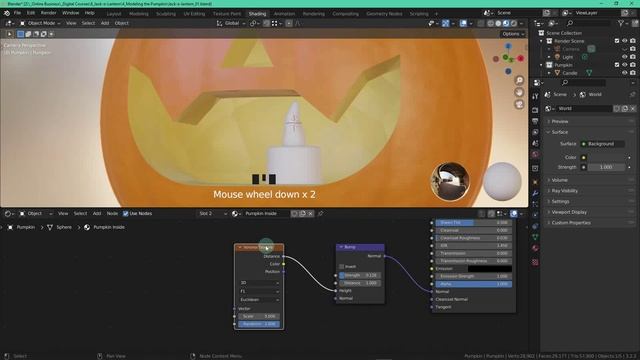Toggle viewport overlays button
640x360 pixels.
(463, 23)
